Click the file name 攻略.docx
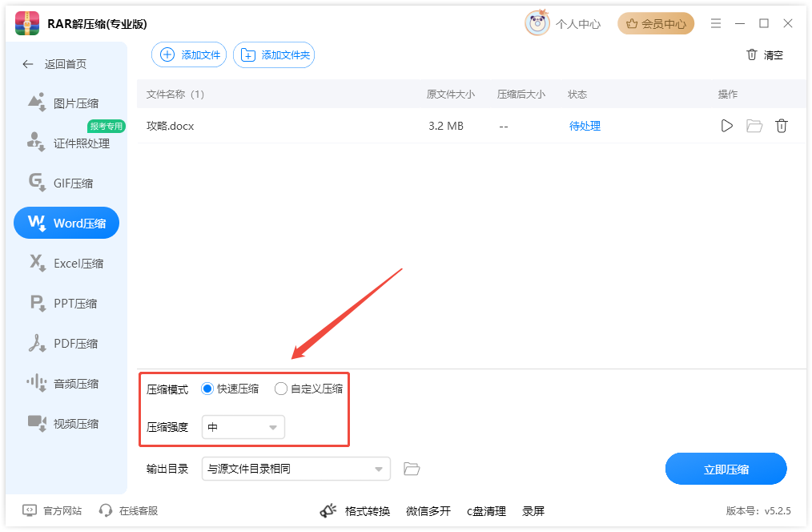 coord(170,126)
